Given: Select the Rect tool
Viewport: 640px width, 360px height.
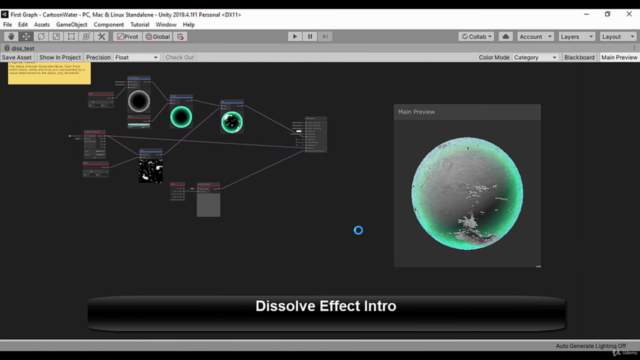Looking at the screenshot, I should (x=71, y=37).
